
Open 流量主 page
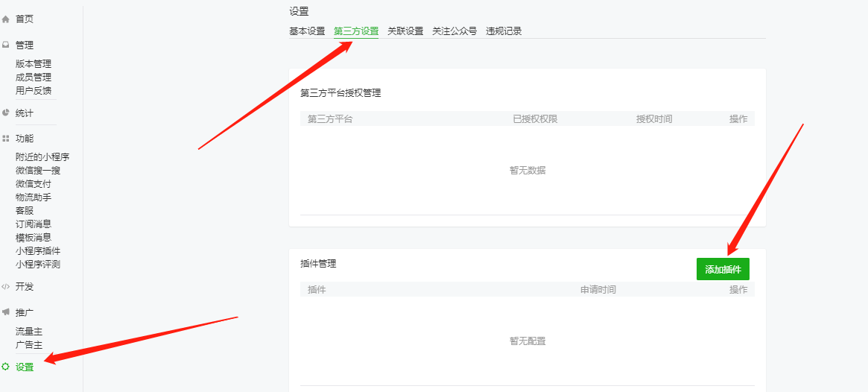[29, 332]
